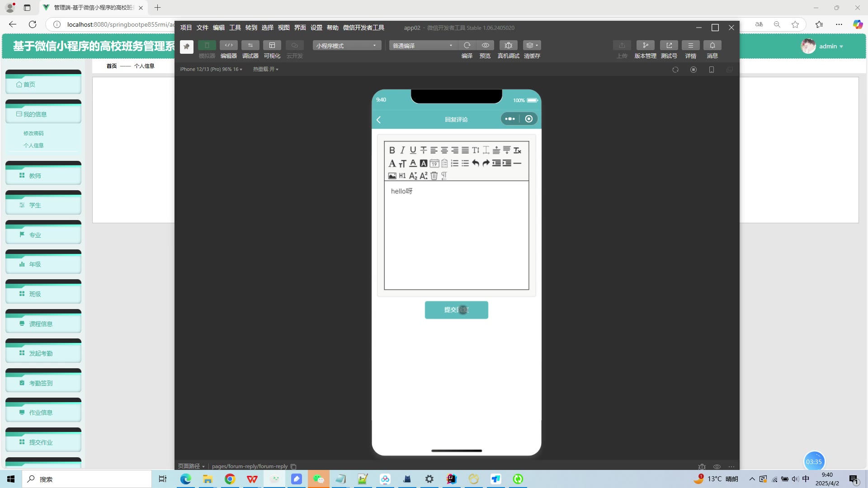Toggle italic formatting in reply editor

(x=402, y=150)
